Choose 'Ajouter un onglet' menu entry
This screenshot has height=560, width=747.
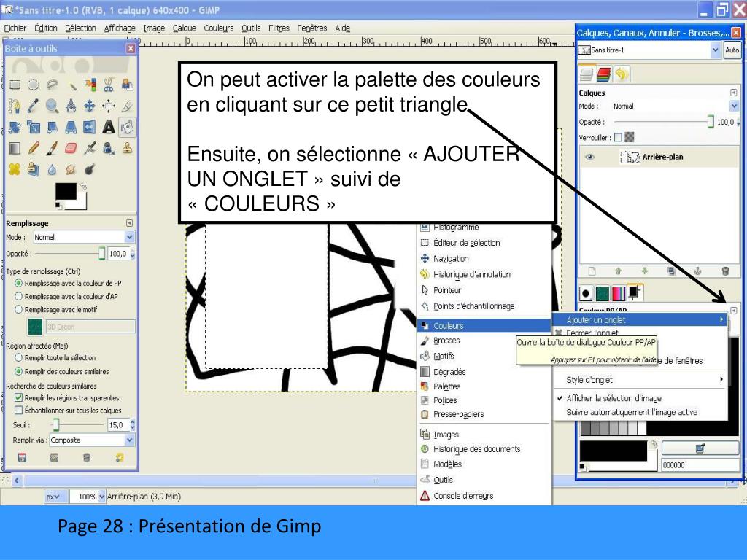click(x=640, y=320)
